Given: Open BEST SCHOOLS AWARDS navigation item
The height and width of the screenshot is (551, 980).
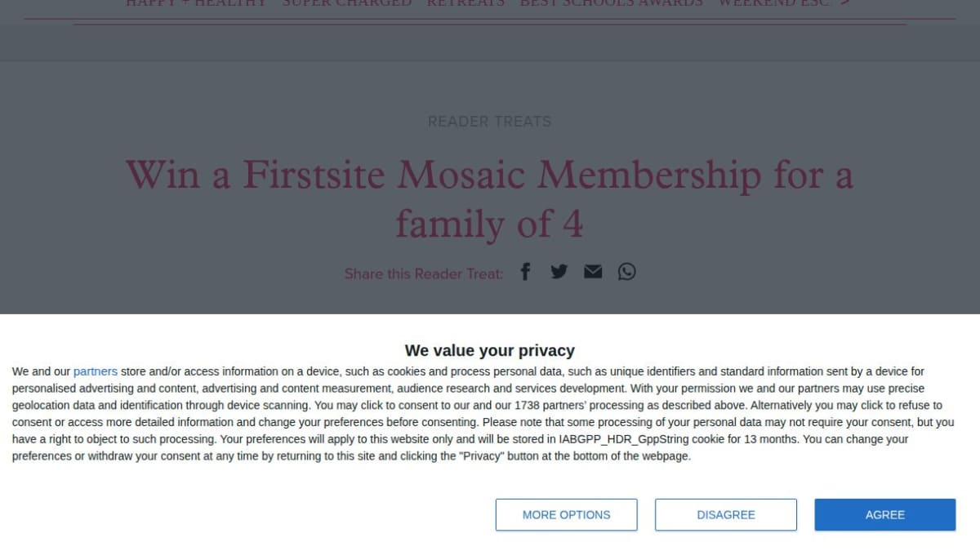Looking at the screenshot, I should click(612, 2).
